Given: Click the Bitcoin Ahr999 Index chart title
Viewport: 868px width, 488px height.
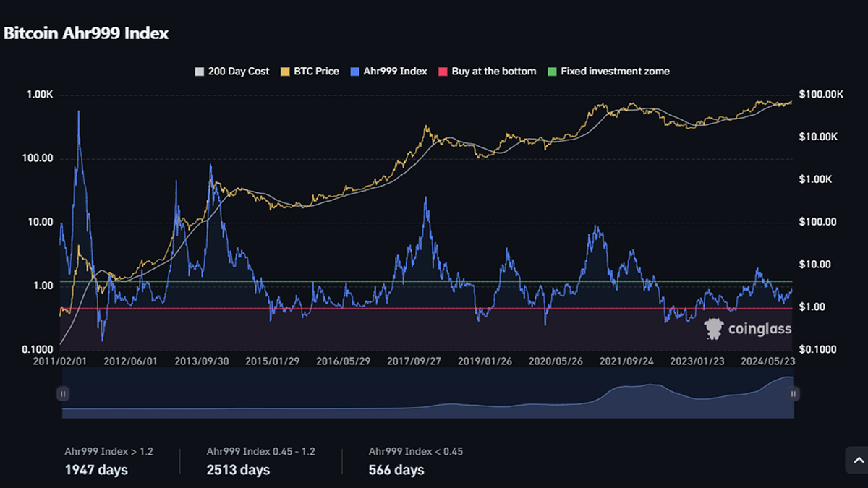Looking at the screenshot, I should tap(86, 33).
